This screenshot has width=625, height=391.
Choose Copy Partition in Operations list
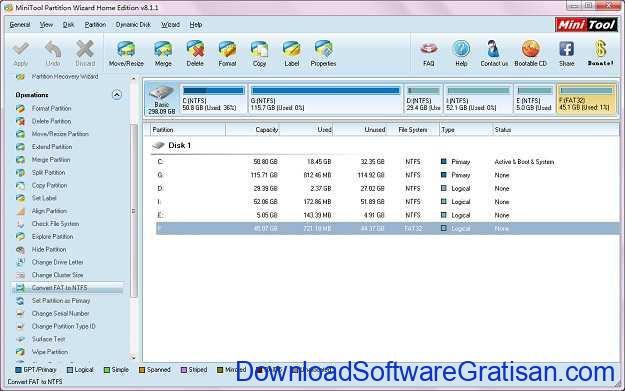(x=49, y=185)
